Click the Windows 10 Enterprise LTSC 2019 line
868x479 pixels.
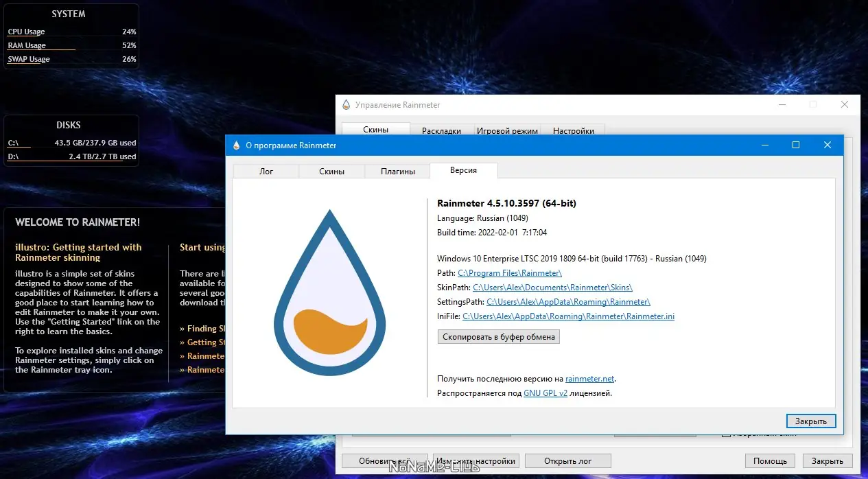click(x=572, y=259)
